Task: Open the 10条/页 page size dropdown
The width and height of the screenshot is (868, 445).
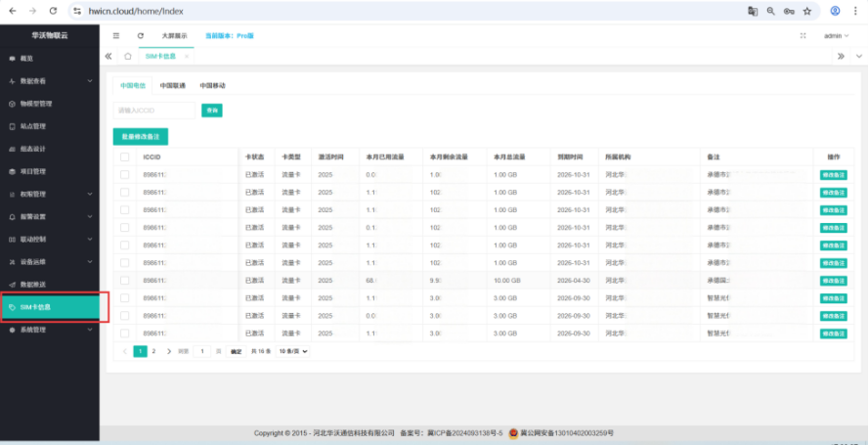Action: tap(293, 350)
